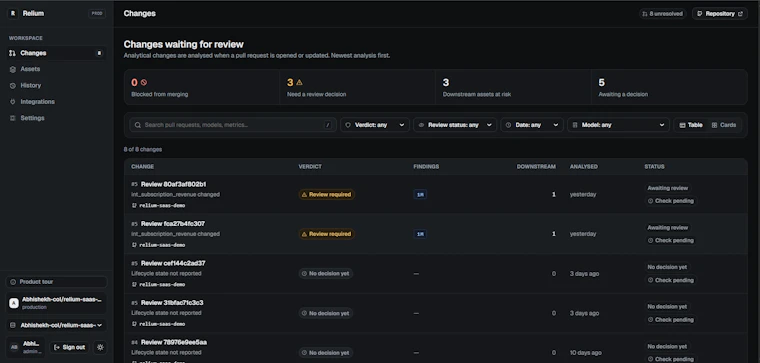Expand the Review status: any dropdown
Viewport: 760px width, 363px height.
click(x=455, y=125)
